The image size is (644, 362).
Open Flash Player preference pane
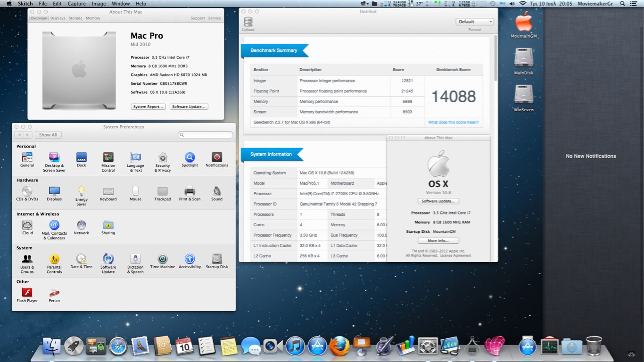point(27,296)
